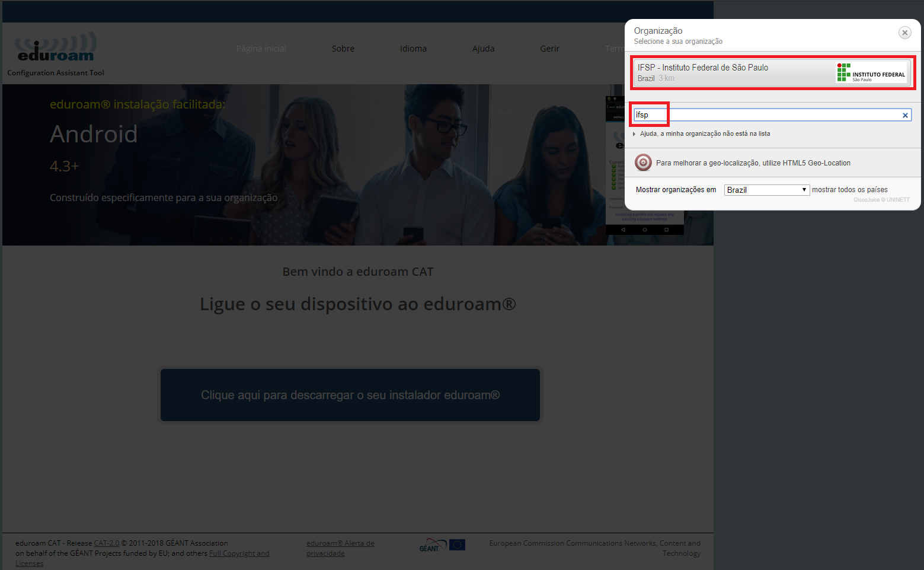Open the Sobre menu item
Screen dimensions: 924x570
[343, 49]
